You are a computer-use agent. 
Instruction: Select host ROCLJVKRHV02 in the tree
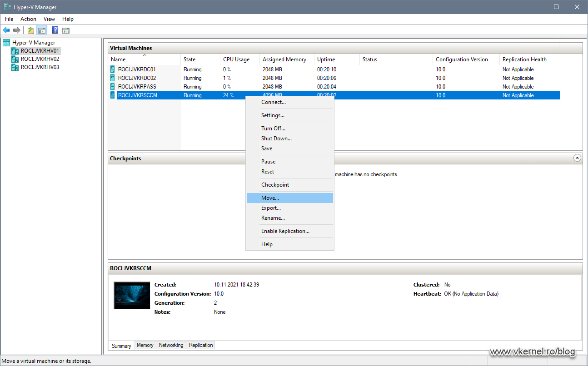[x=39, y=59]
